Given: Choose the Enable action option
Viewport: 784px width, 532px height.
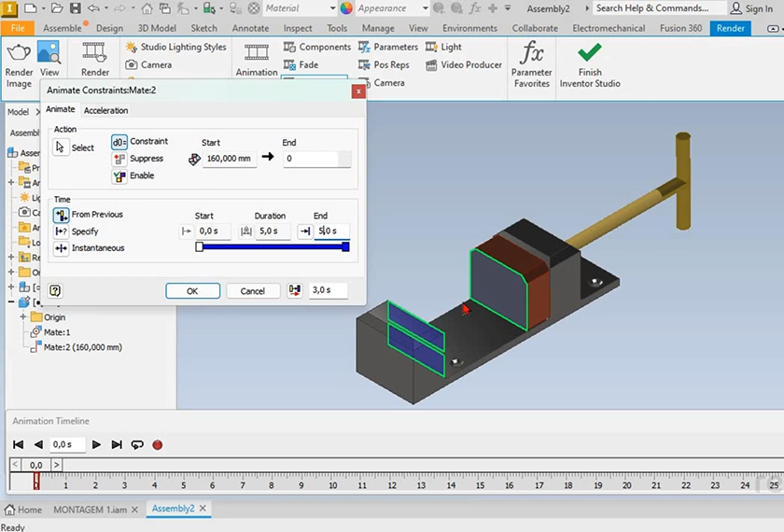Looking at the screenshot, I should pyautogui.click(x=119, y=176).
